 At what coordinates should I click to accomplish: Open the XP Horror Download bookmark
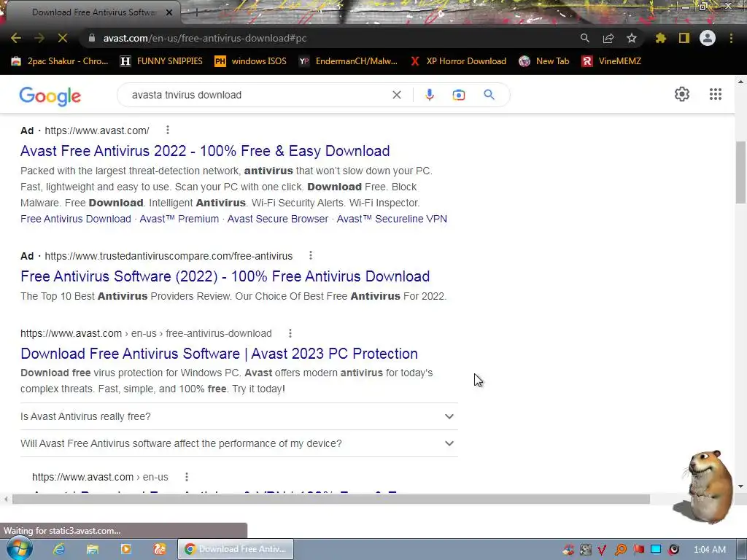tap(458, 61)
